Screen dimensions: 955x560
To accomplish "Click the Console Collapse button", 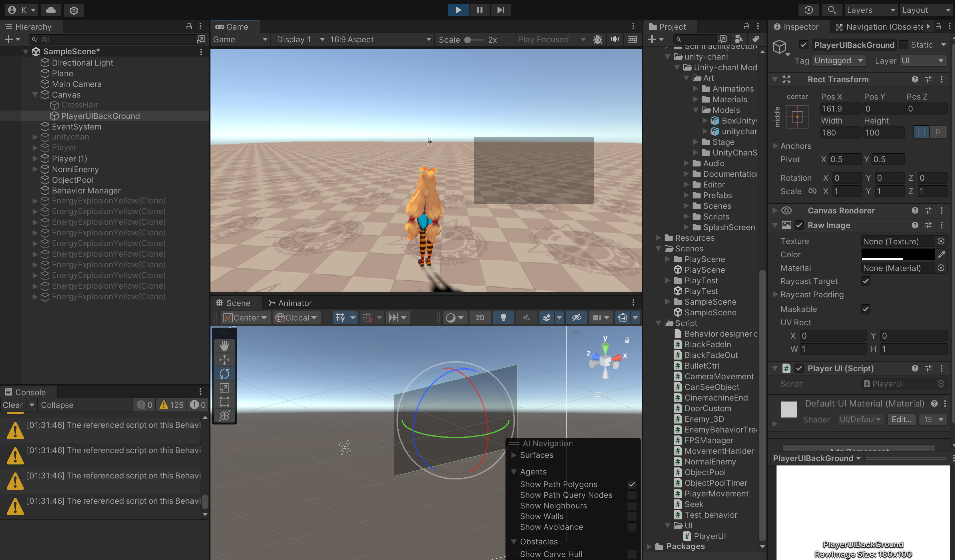I will pyautogui.click(x=57, y=405).
